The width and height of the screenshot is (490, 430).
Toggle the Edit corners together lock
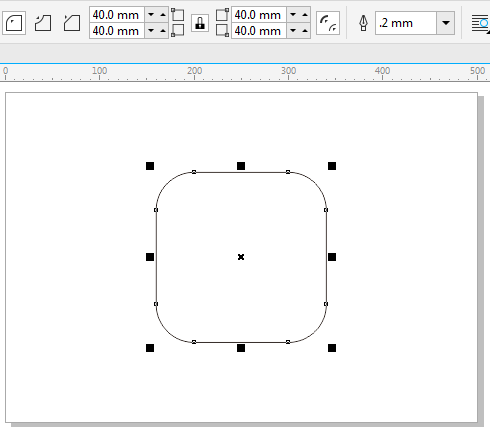200,23
